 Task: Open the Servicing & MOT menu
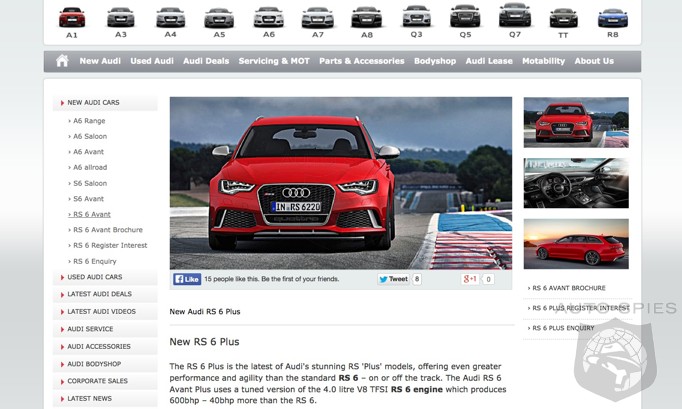pyautogui.click(x=274, y=61)
